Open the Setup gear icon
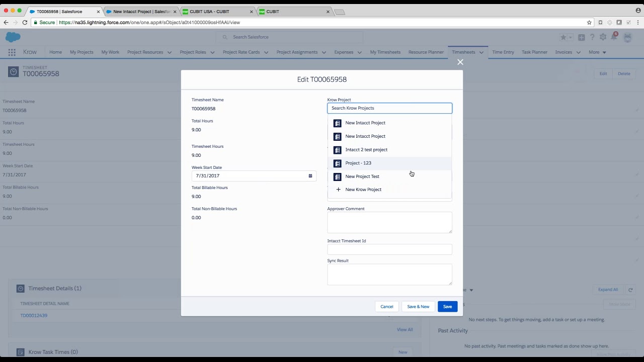 pyautogui.click(x=603, y=37)
